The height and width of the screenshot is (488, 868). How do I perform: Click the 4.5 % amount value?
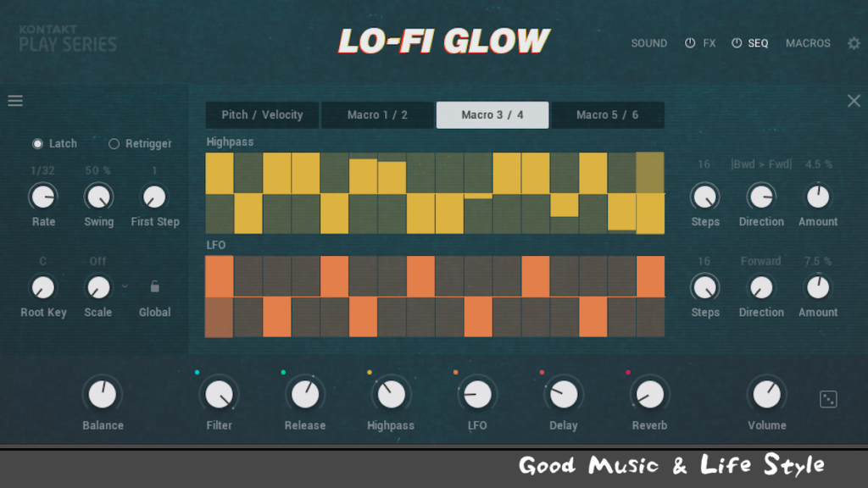[x=819, y=164]
